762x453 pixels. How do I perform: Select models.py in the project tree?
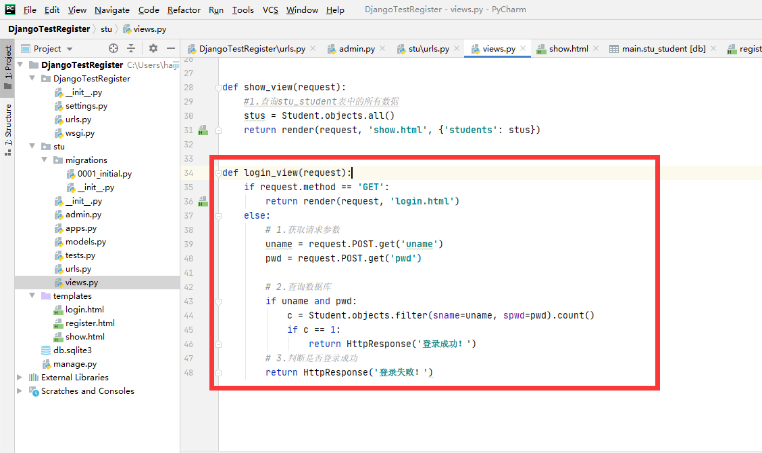click(x=82, y=242)
